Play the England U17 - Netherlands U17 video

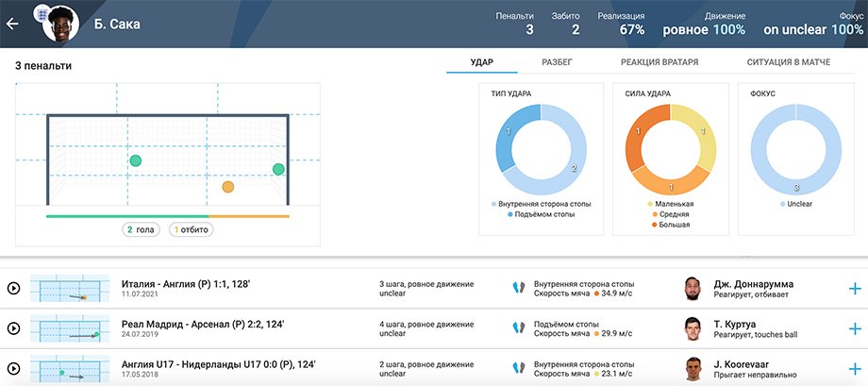tap(13, 369)
